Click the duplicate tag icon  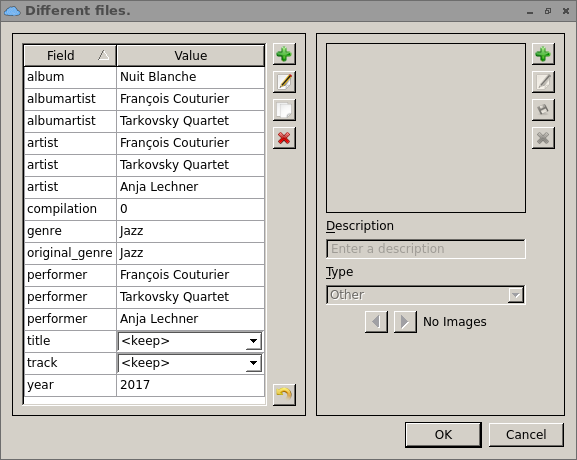point(284,110)
